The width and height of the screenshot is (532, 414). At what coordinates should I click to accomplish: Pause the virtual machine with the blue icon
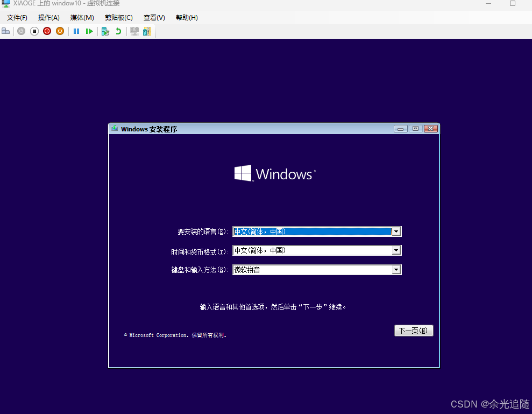click(x=76, y=31)
